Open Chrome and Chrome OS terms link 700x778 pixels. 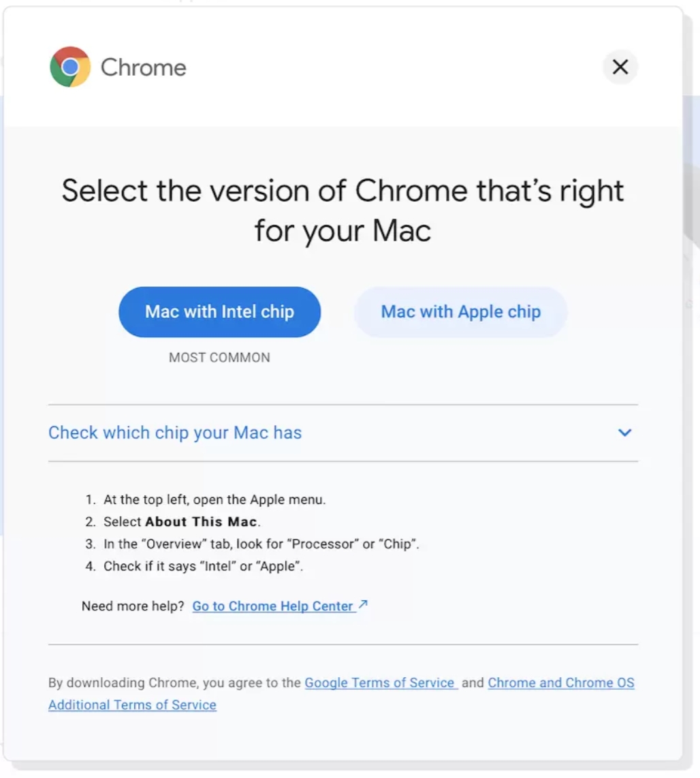pos(561,683)
